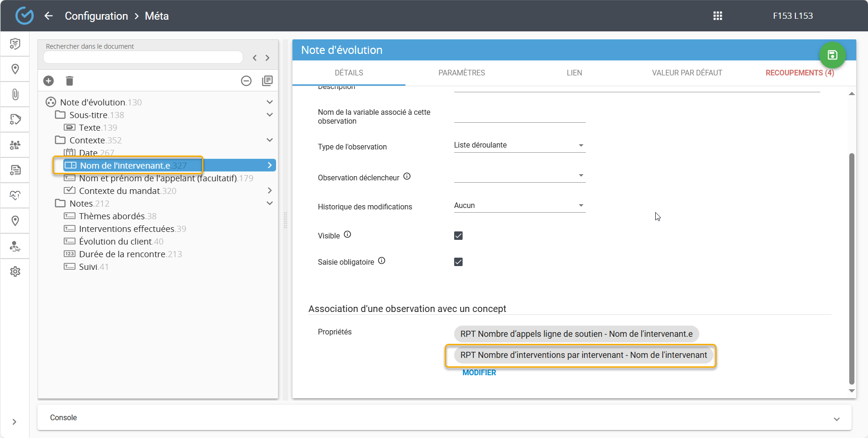
Task: Toggle the Saisie obligatoire checkbox
Action: (x=458, y=262)
